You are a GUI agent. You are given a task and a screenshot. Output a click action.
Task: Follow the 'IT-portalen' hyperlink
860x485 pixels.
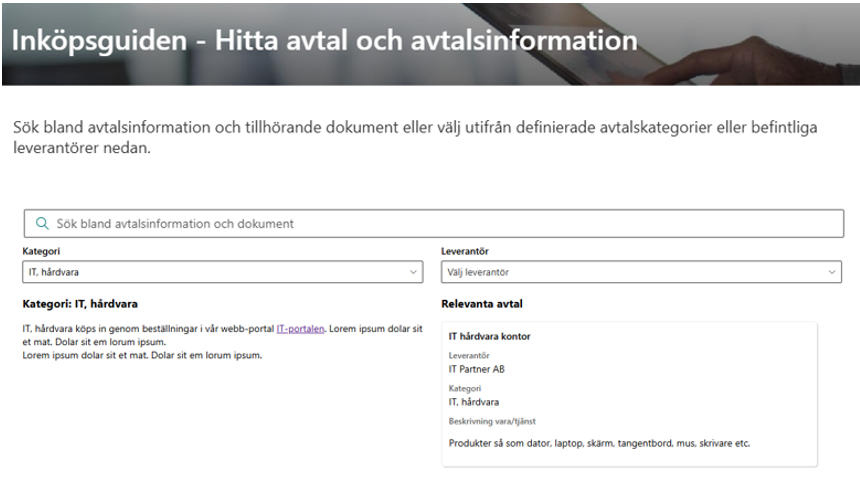pos(301,329)
